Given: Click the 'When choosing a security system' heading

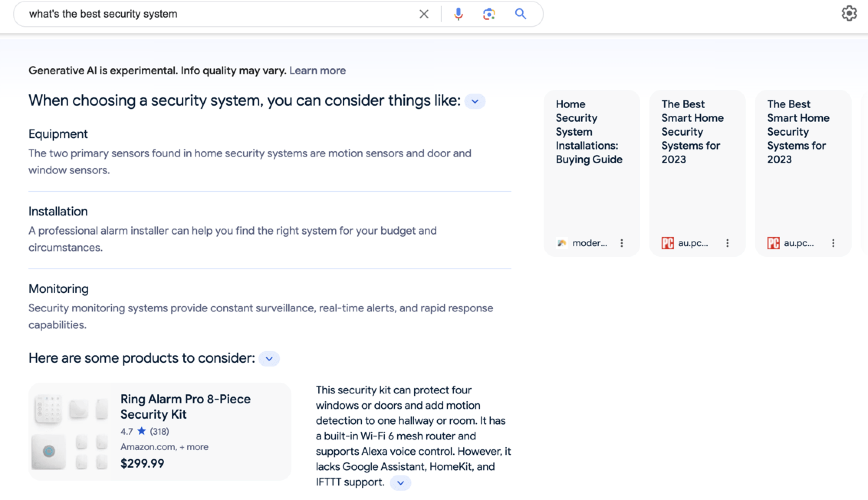Looking at the screenshot, I should coord(245,100).
